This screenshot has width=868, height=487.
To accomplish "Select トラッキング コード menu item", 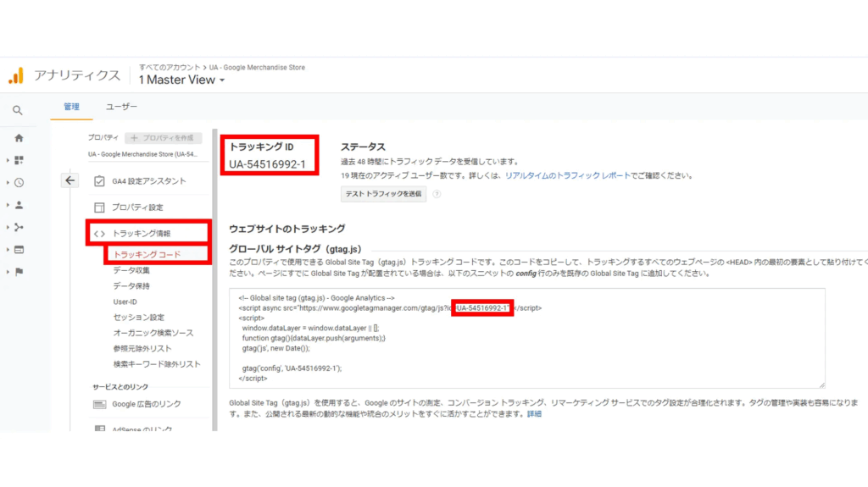I will [147, 255].
